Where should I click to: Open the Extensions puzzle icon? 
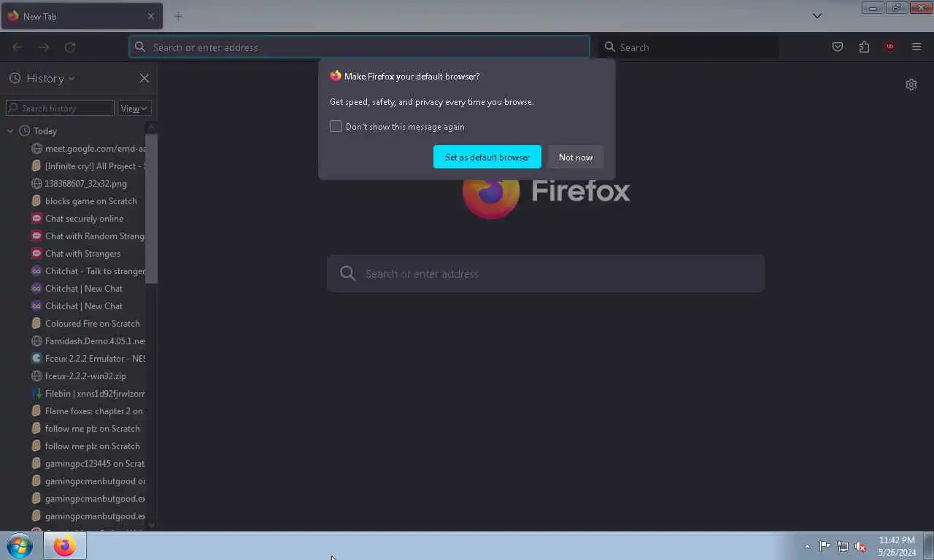[x=864, y=47]
